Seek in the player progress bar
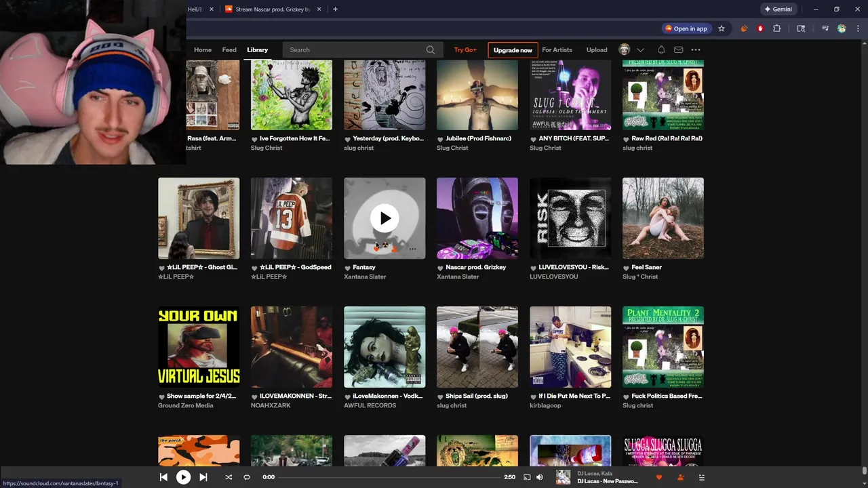Viewport: 868px width, 488px height. click(389, 477)
